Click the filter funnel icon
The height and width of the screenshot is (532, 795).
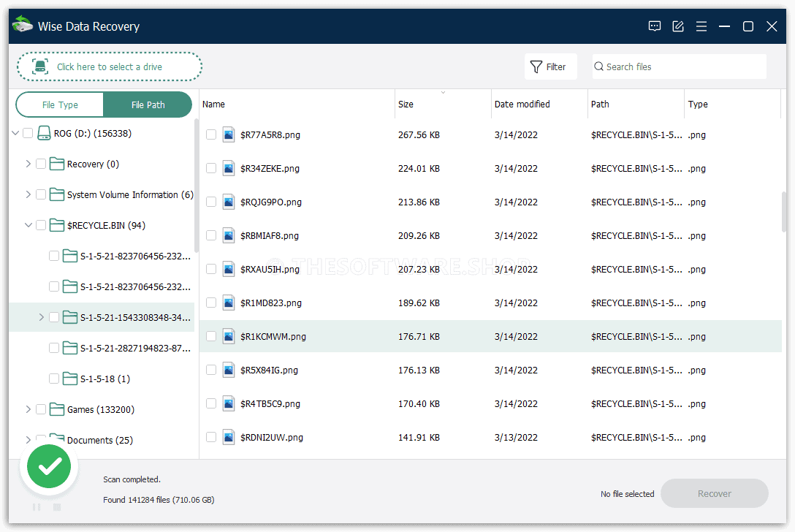(536, 67)
